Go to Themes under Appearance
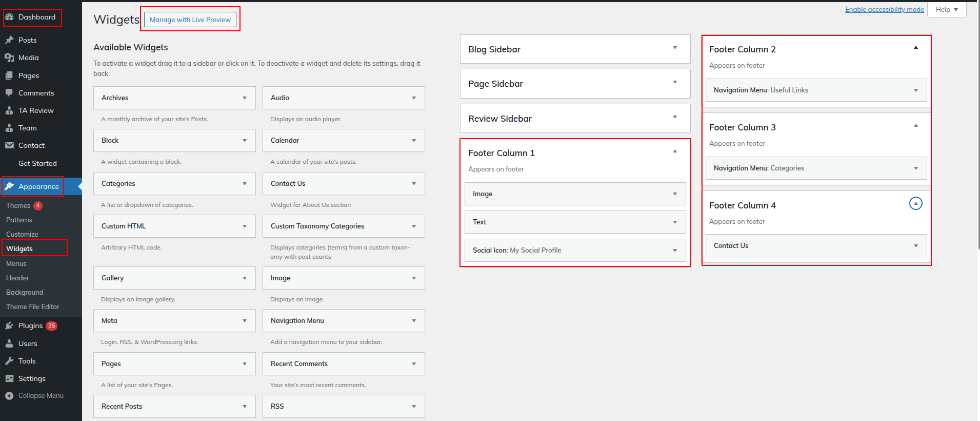Screen dimensions: 980x421 click(18, 205)
